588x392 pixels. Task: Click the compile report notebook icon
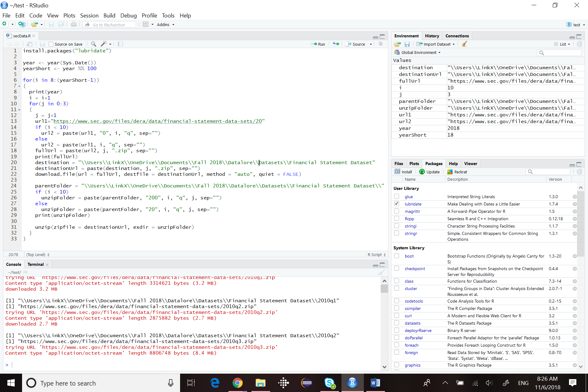tap(120, 44)
